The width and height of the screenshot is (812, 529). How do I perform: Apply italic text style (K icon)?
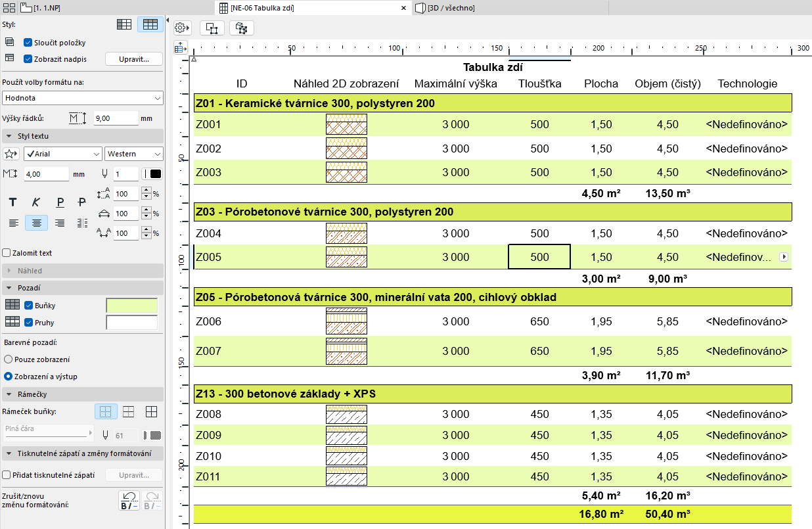(x=36, y=202)
